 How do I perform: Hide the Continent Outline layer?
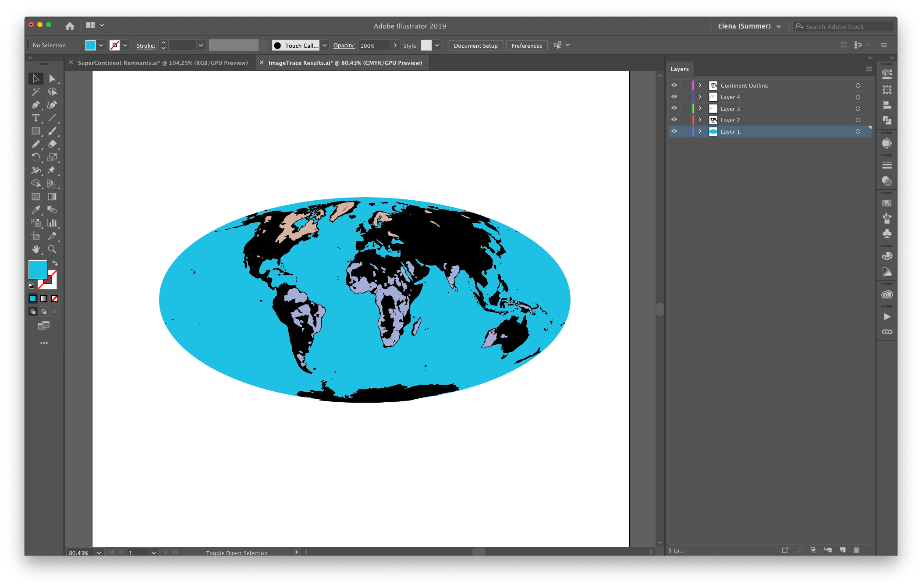(x=674, y=85)
